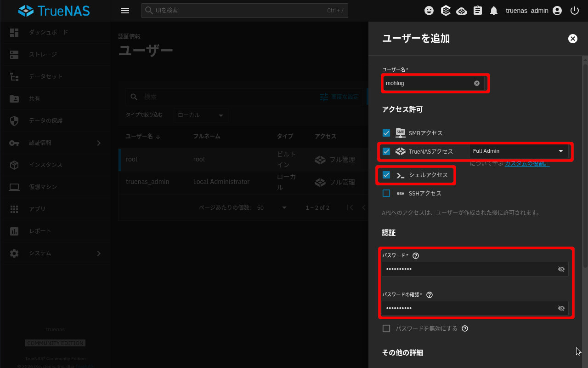
Task: Click the search magnifier icon in top bar
Action: 149,10
